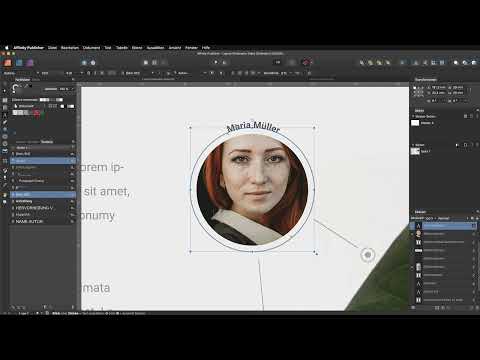Open the Apple menu
The width and height of the screenshot is (480, 360).
tap(6, 48)
